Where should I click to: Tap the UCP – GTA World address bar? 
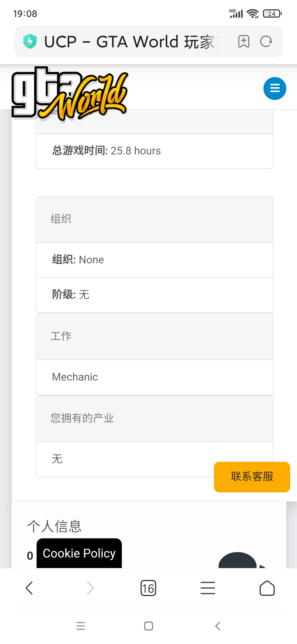coord(131,42)
